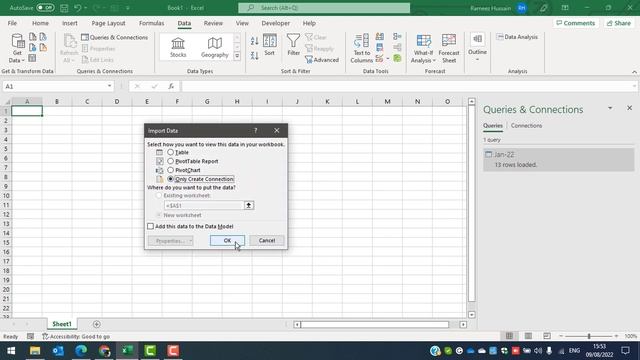This screenshot has height=360, width=640.
Task: Click vertical scrollbar down arrow
Action: click(x=471, y=315)
